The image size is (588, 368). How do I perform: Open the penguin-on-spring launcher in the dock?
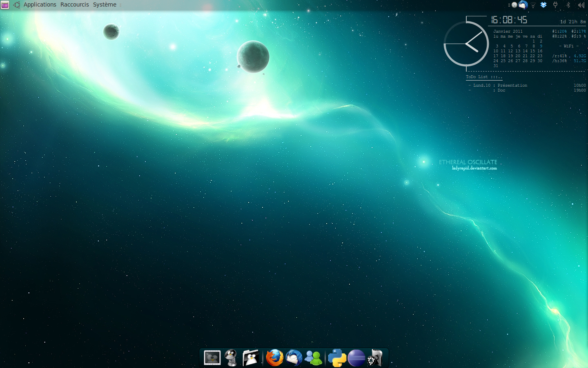(232, 358)
